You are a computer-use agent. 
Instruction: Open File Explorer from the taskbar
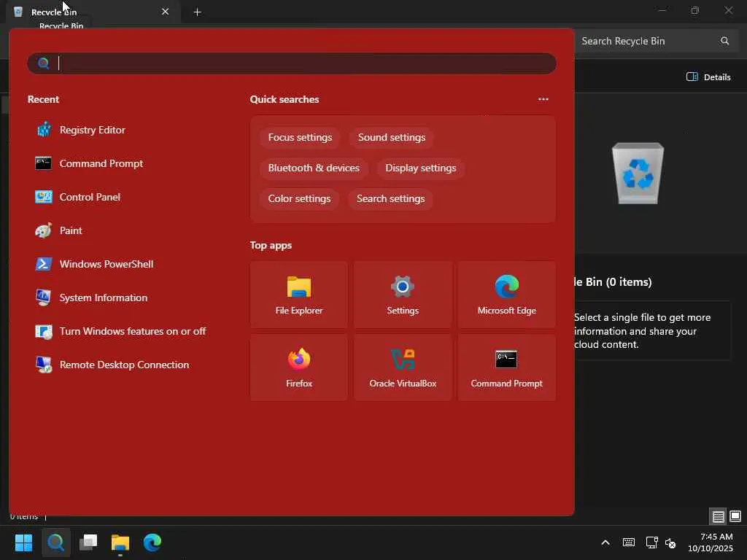(120, 542)
